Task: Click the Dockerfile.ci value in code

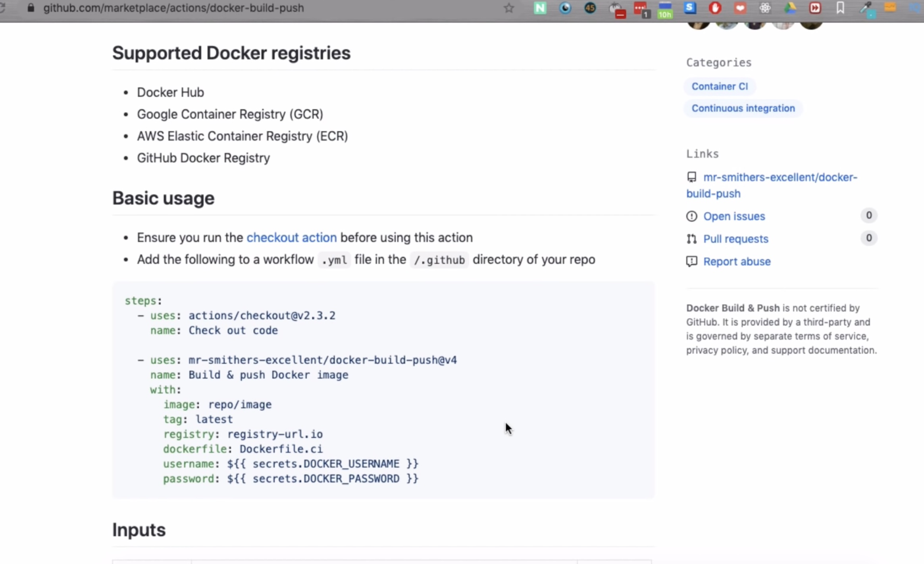Action: (x=281, y=449)
